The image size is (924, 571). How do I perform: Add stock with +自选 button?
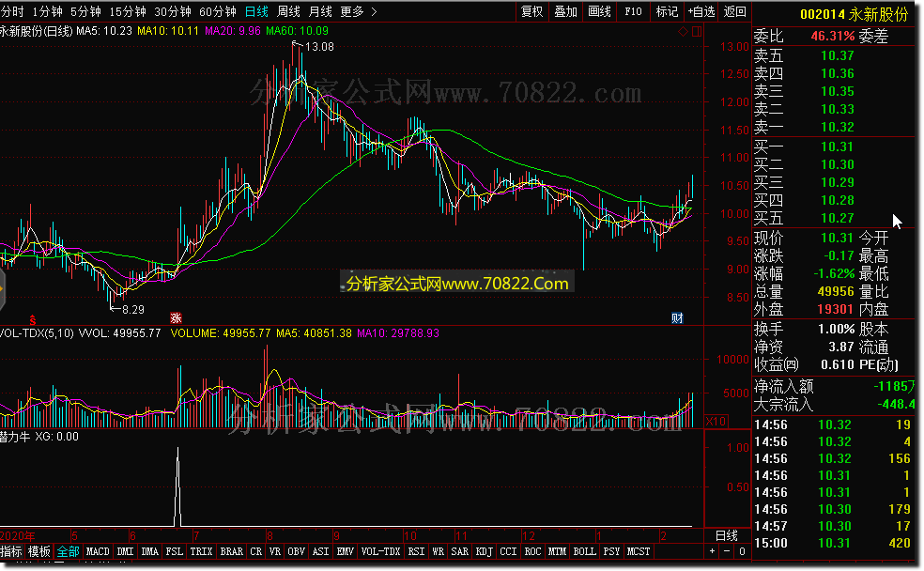pyautogui.click(x=701, y=11)
